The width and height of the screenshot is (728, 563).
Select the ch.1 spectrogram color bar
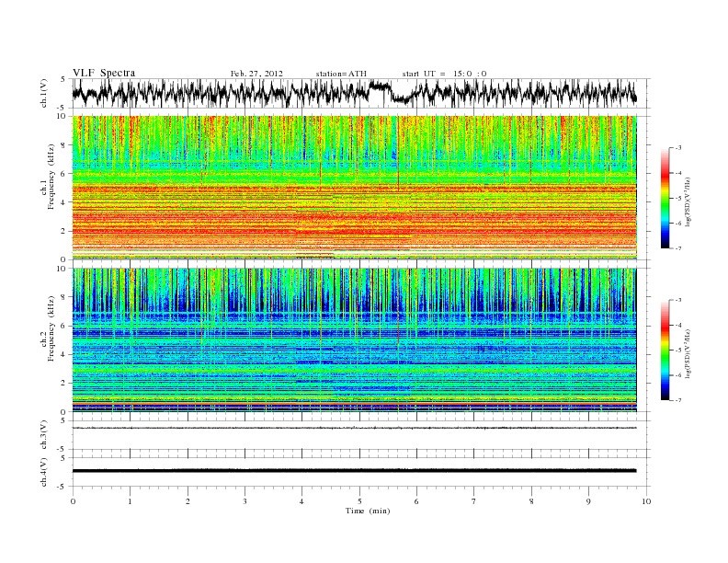click(x=665, y=198)
